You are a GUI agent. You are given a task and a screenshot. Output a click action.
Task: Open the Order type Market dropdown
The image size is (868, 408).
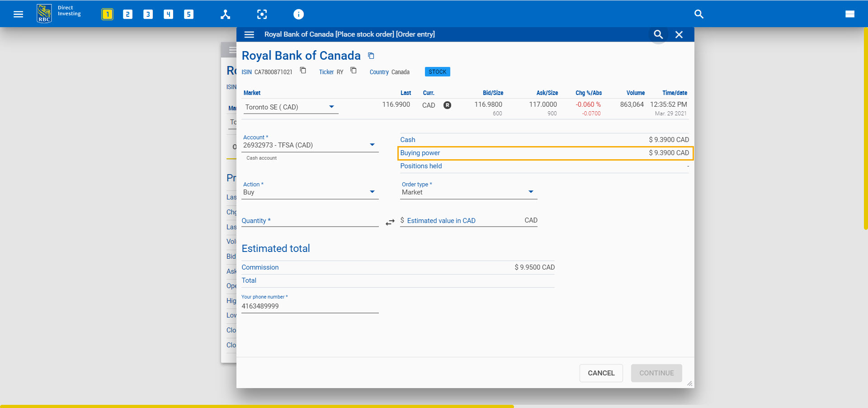[531, 192]
